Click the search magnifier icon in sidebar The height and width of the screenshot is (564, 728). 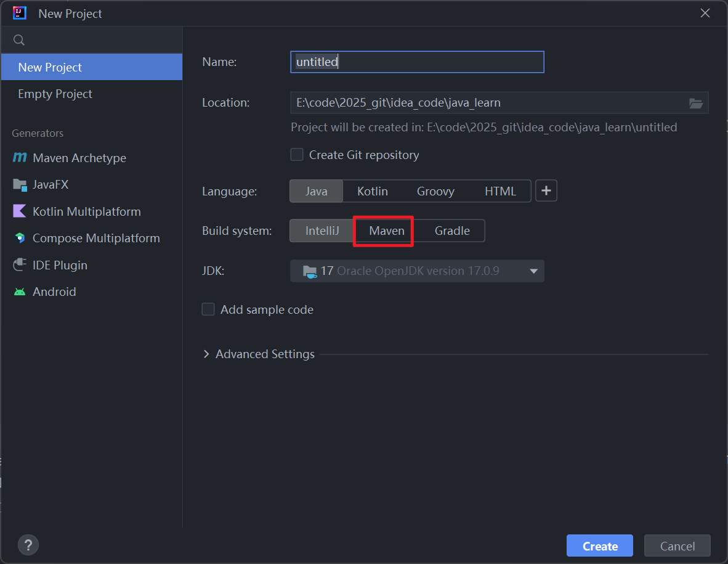tap(19, 40)
